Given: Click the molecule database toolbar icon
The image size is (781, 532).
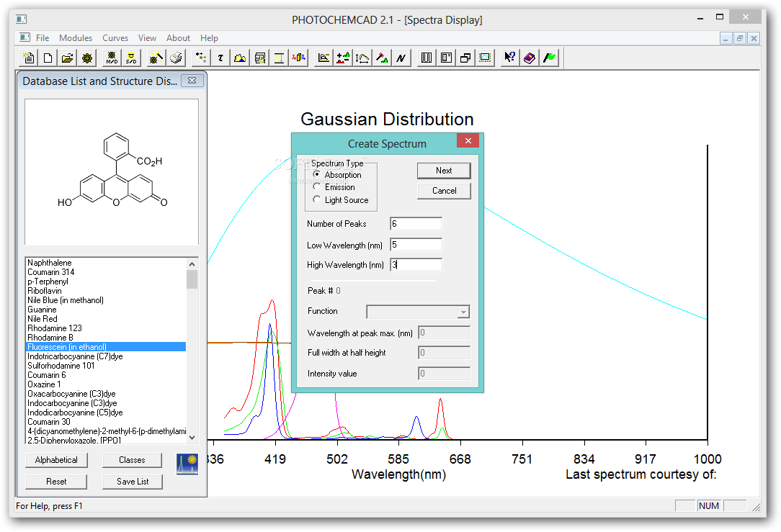Looking at the screenshot, I should coord(87,58).
